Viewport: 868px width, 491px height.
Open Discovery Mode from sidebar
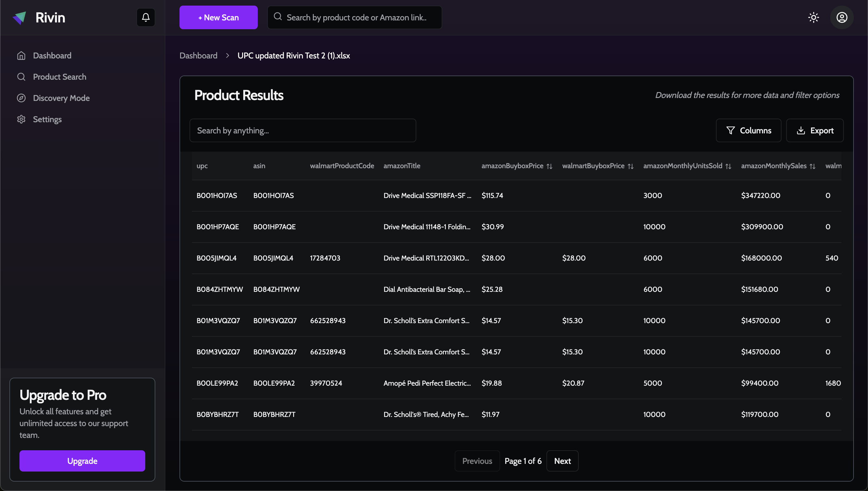[x=61, y=98]
